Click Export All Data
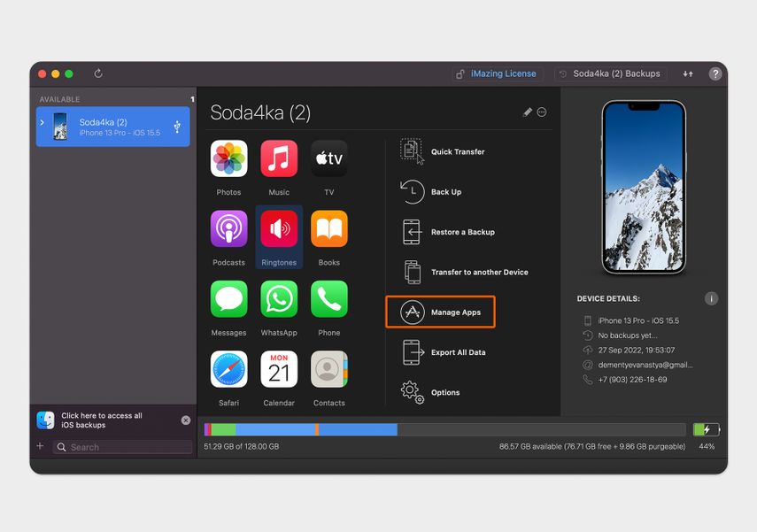Image resolution: width=757 pixels, height=532 pixels. tap(444, 352)
